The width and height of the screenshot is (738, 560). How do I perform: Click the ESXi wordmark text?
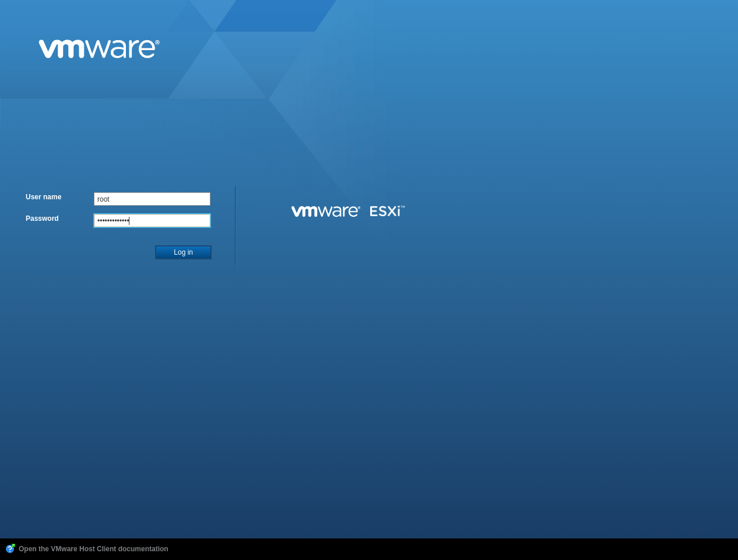[x=385, y=211]
